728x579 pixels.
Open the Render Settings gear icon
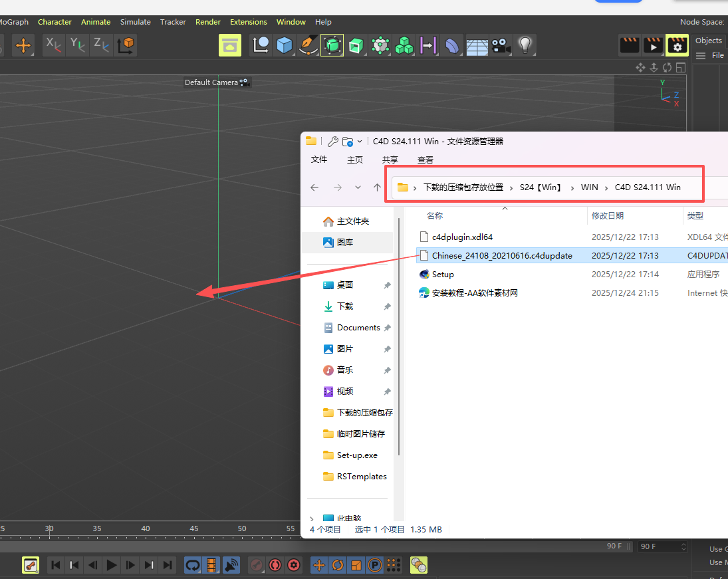point(677,45)
